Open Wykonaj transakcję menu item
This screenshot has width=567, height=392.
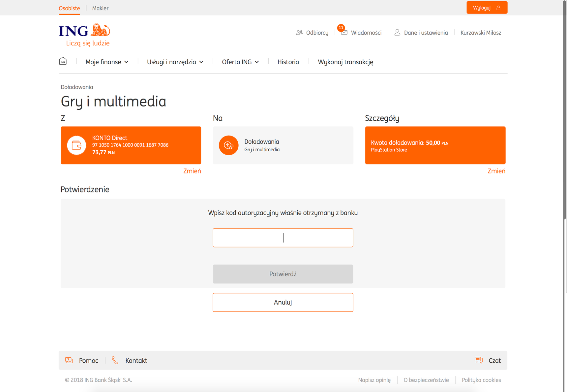tap(345, 62)
